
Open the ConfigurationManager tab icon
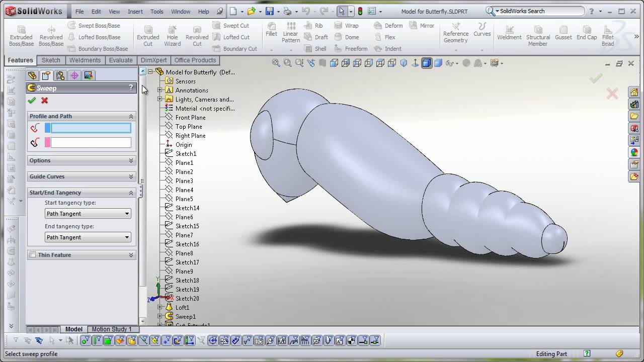point(60,75)
